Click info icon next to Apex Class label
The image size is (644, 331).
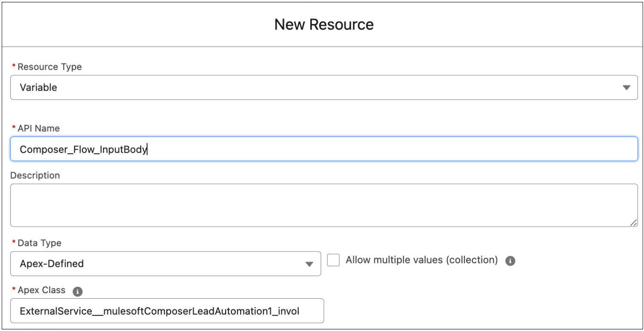(x=78, y=291)
